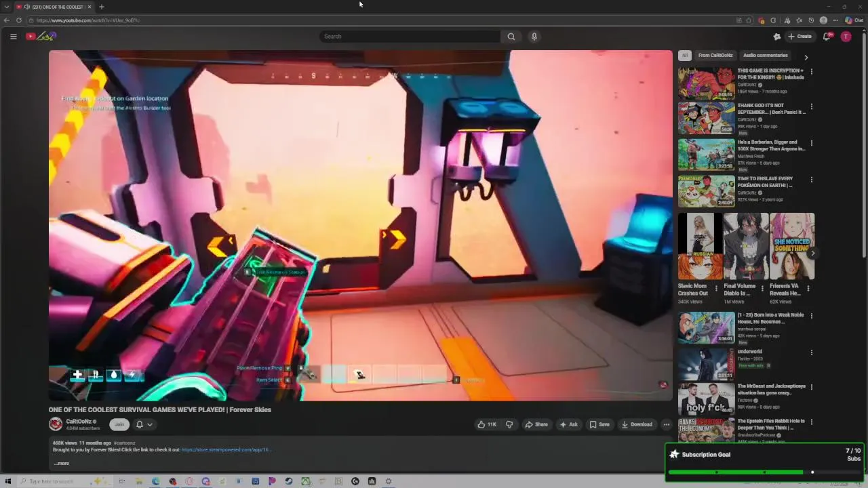This screenshot has width=868, height=488.
Task: Reload the page in browser toolbar
Action: click(18, 20)
